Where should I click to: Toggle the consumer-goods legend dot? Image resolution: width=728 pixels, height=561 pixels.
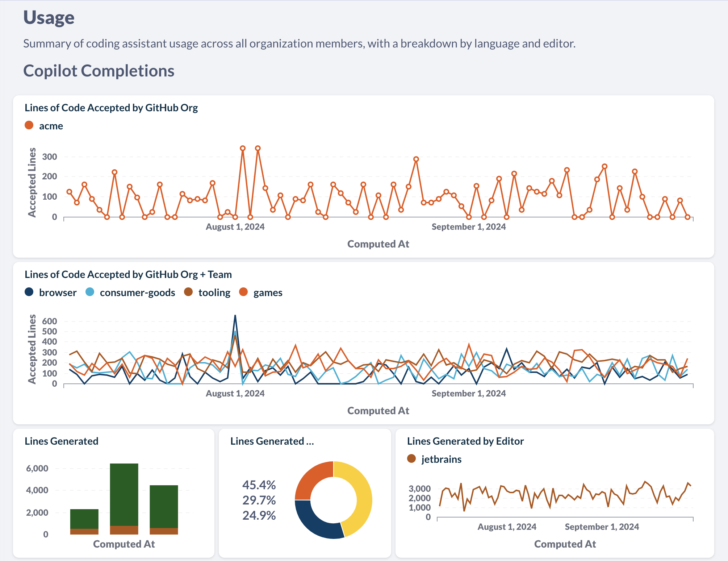point(90,292)
